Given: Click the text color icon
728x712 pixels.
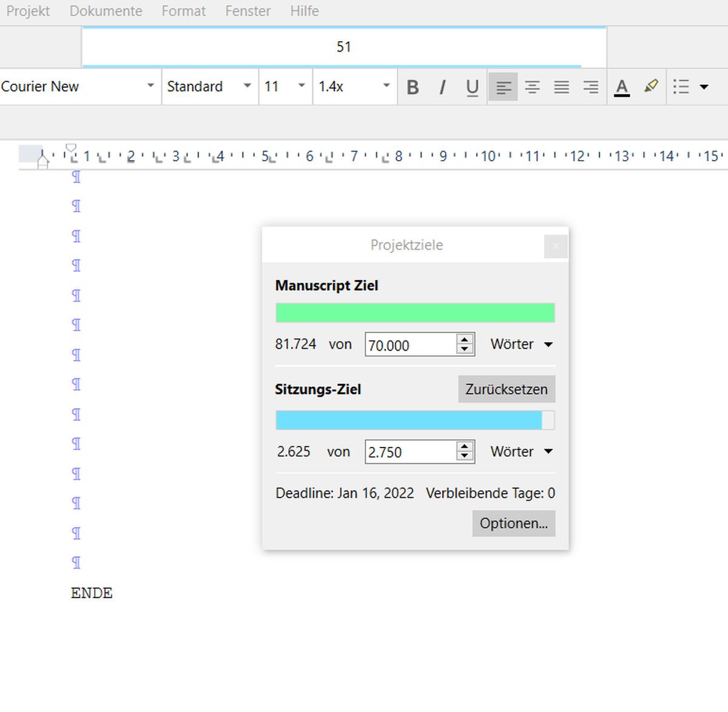Looking at the screenshot, I should pos(622,87).
